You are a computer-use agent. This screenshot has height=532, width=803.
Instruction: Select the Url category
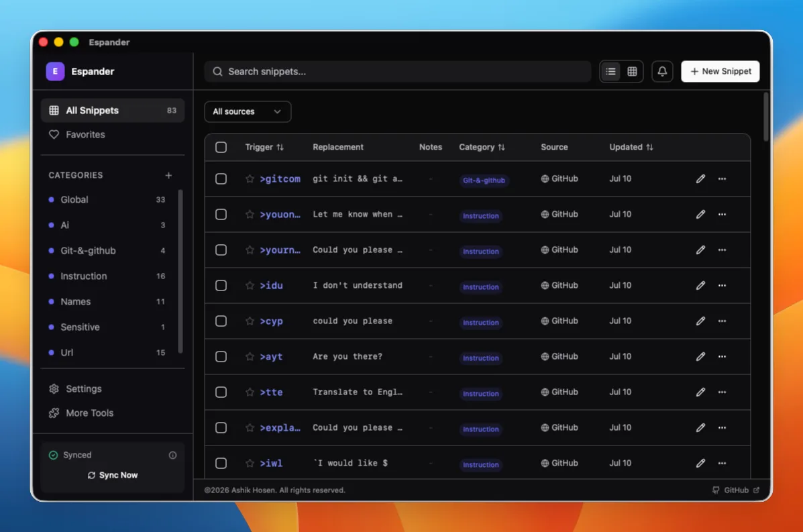(x=109, y=353)
